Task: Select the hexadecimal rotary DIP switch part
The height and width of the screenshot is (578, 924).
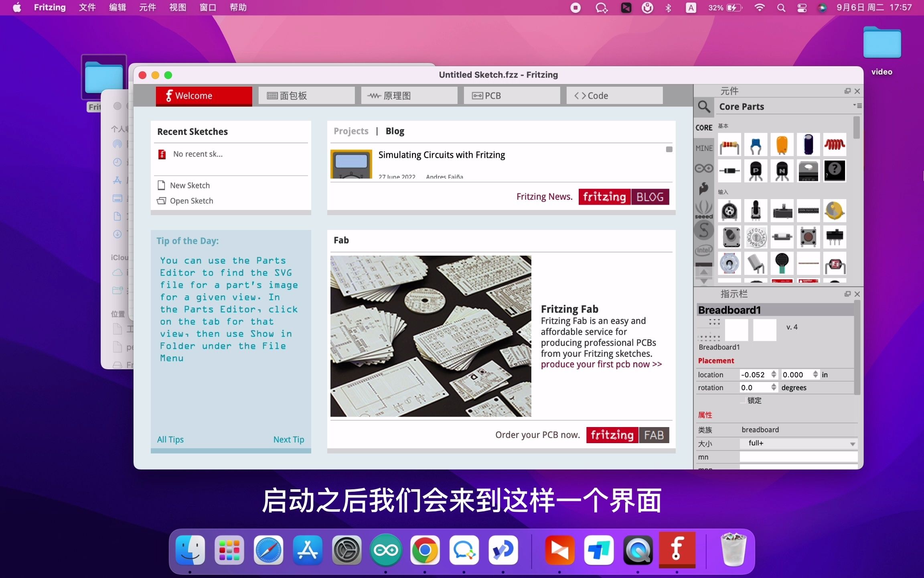Action: point(756,237)
